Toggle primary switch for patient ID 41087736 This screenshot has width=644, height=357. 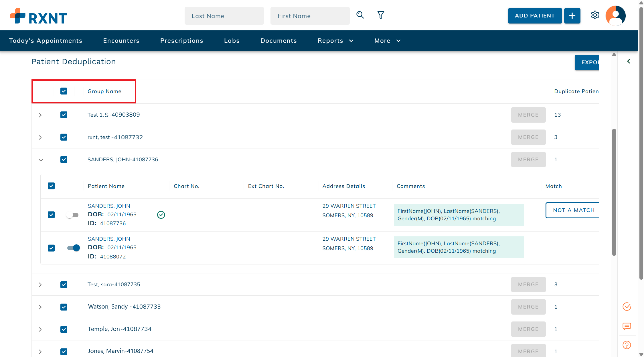tap(72, 215)
